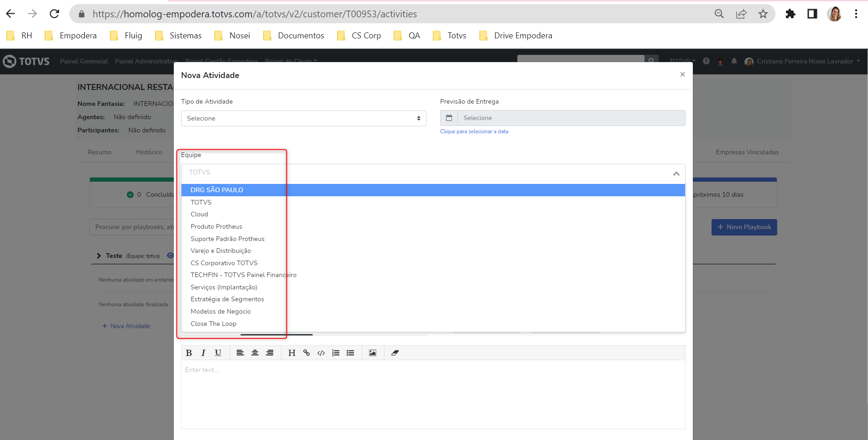Open Painel Gerencial in the top navigation
The image size is (868, 440).
[x=84, y=61]
